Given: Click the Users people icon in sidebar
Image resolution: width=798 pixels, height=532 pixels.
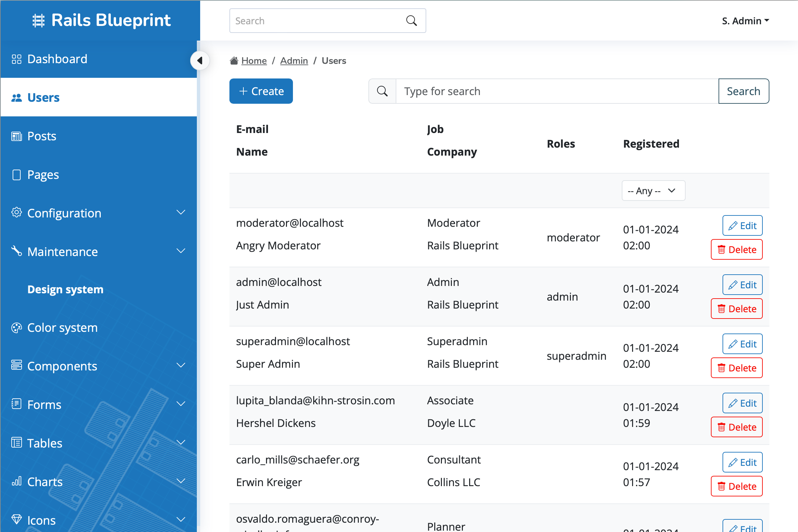Looking at the screenshot, I should [x=16, y=97].
